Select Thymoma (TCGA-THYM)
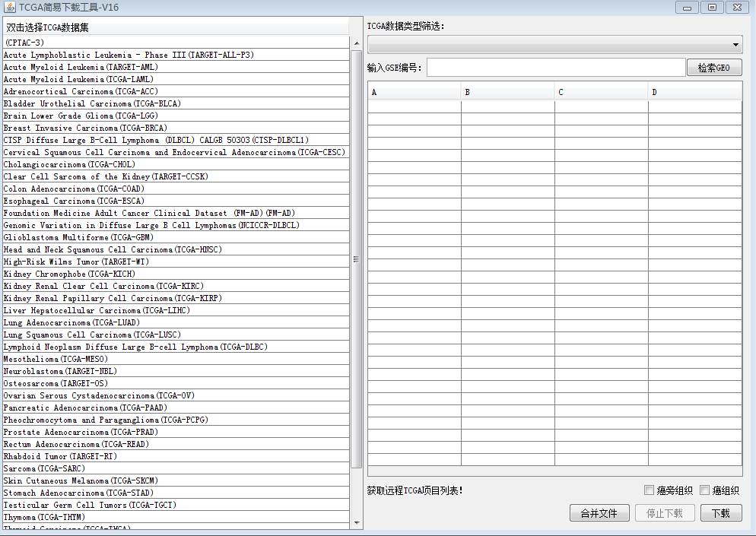The width and height of the screenshot is (756, 536). (x=176, y=517)
